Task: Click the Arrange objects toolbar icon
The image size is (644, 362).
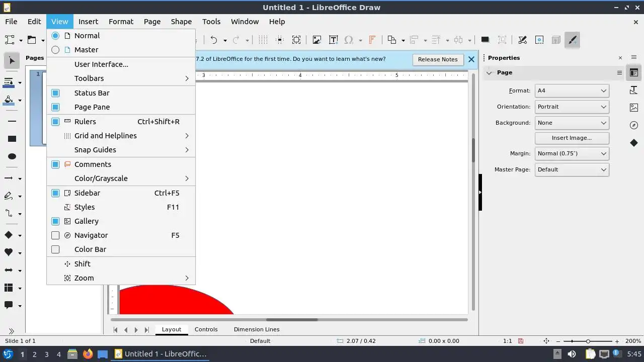Action: point(391,40)
